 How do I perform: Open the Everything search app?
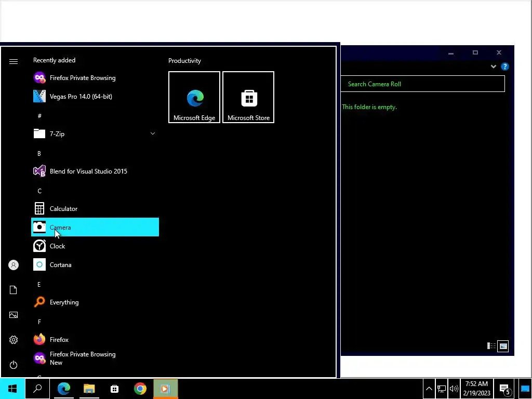[95, 302]
